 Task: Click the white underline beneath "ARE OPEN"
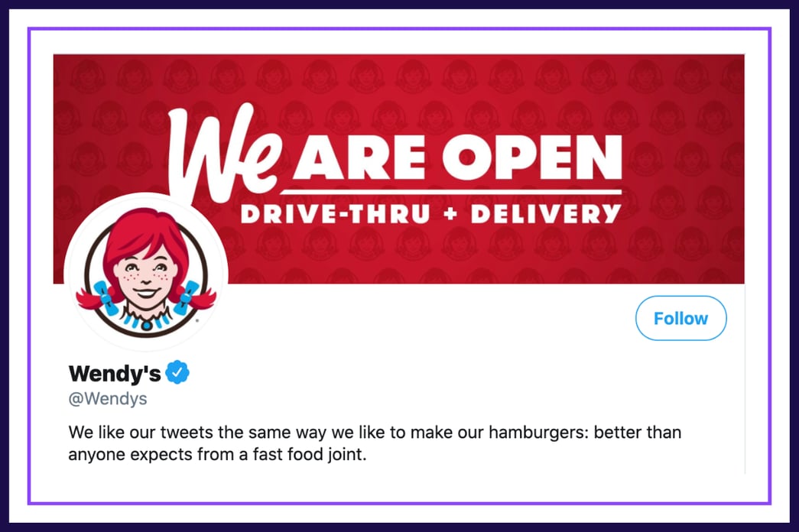click(451, 192)
